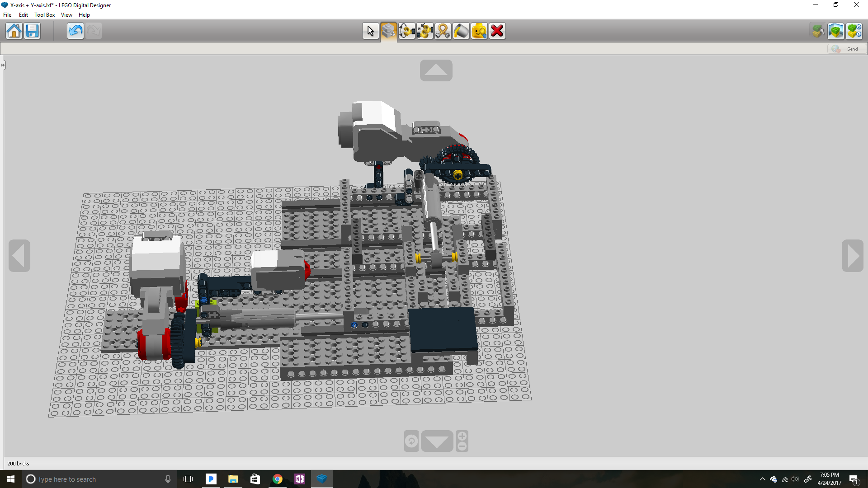Screen dimensions: 868x488
Task: Select the Paint bucket tool
Action: [x=461, y=31]
